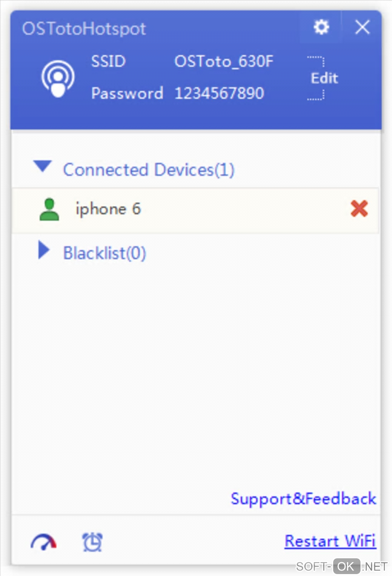Open the alarm clock timer icon
Image resolution: width=392 pixels, height=576 pixels.
point(92,542)
